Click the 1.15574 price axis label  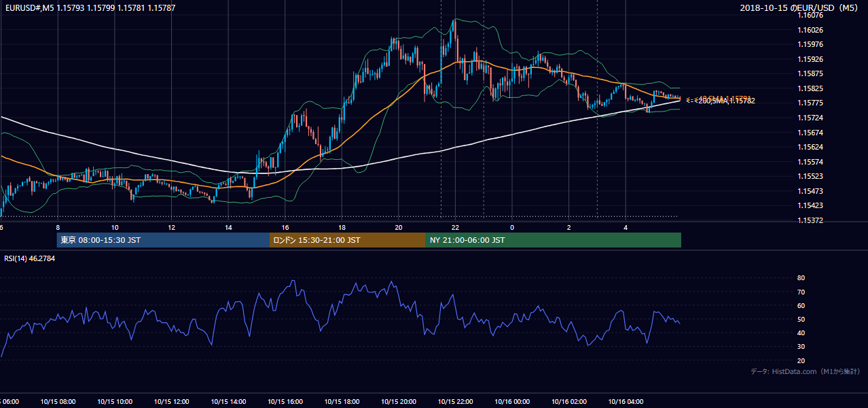pos(811,162)
